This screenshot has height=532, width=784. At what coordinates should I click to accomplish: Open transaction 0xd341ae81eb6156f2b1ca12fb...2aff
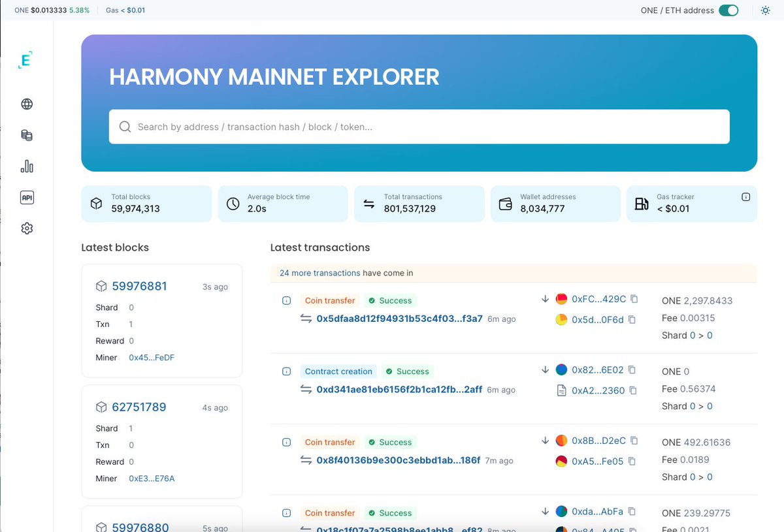click(x=399, y=389)
